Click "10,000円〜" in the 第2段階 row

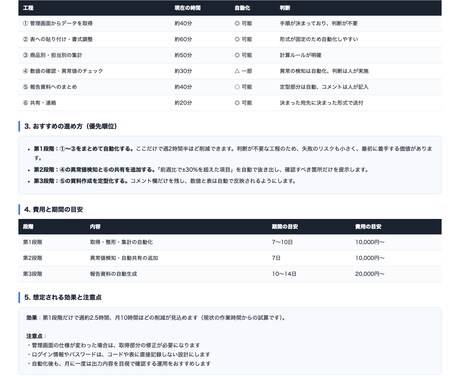(370, 258)
